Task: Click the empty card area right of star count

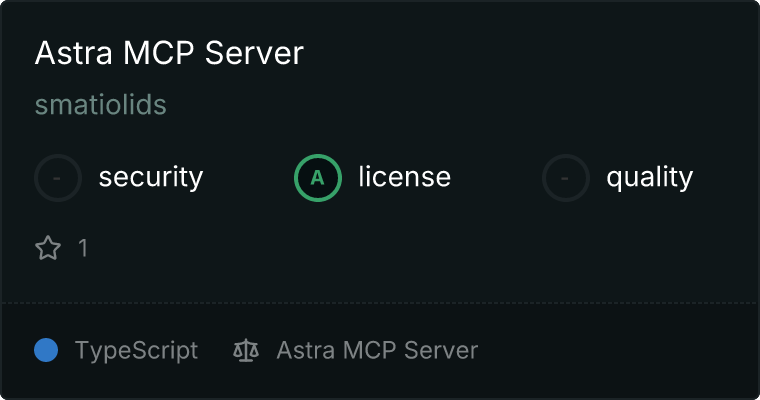Action: [x=400, y=248]
